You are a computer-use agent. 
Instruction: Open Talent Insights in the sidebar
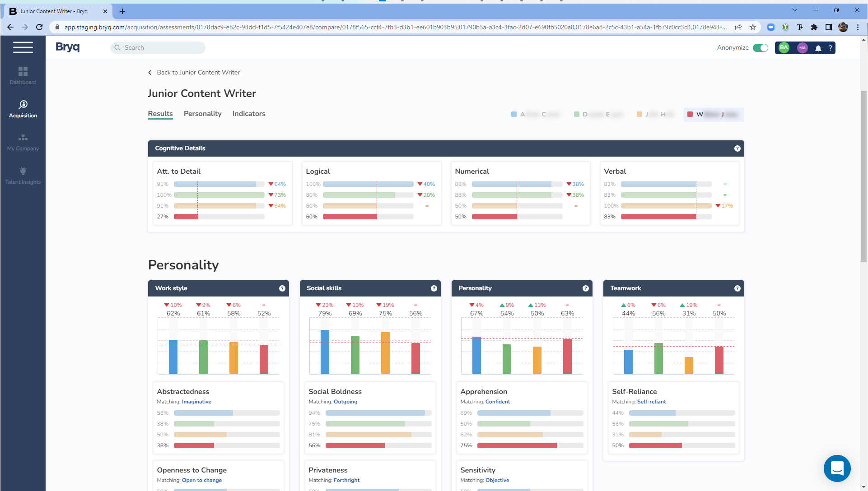pos(23,175)
